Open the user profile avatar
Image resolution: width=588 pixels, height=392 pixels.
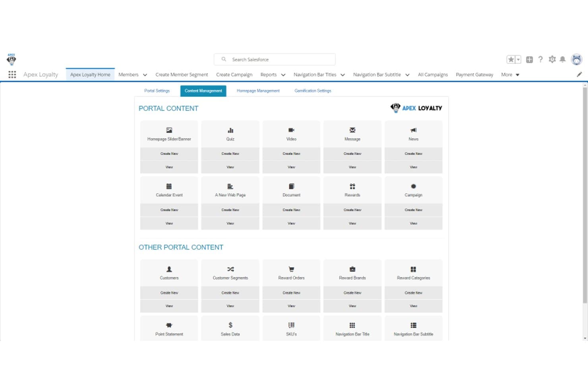point(576,59)
